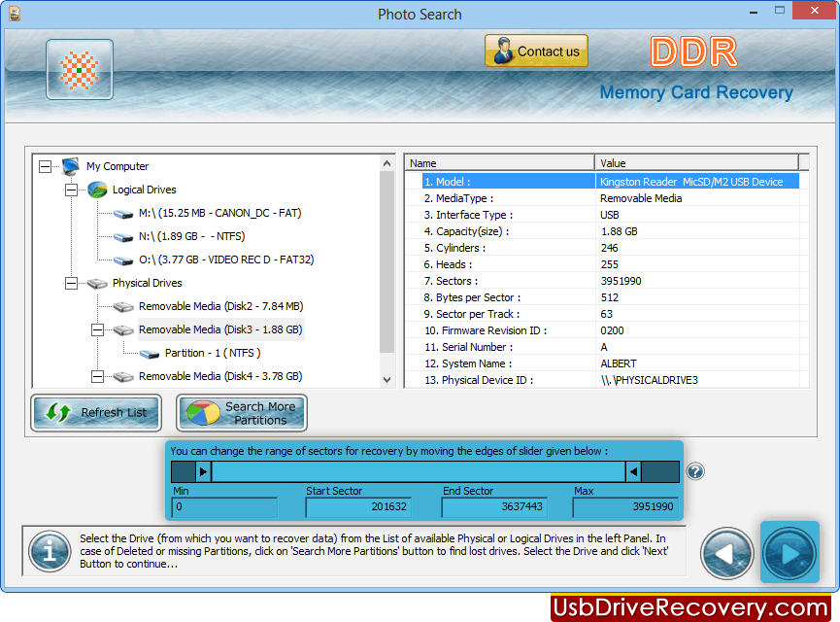Click the information icon in the hint panel
840x622 pixels.
click(x=50, y=551)
